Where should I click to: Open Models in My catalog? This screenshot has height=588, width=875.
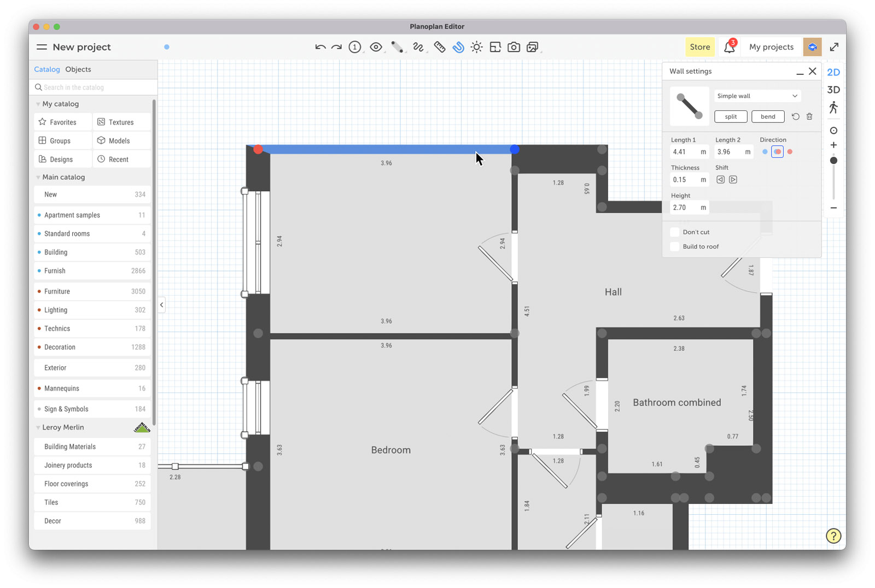(122, 140)
